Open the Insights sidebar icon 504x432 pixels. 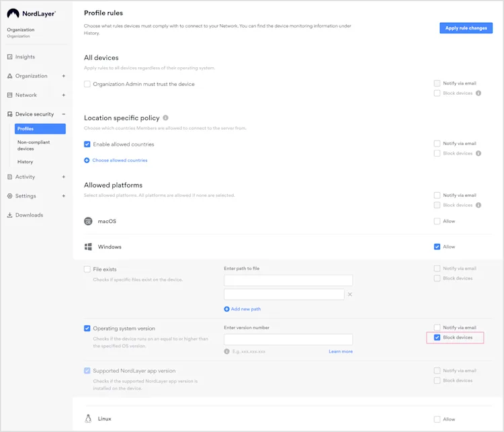9,57
